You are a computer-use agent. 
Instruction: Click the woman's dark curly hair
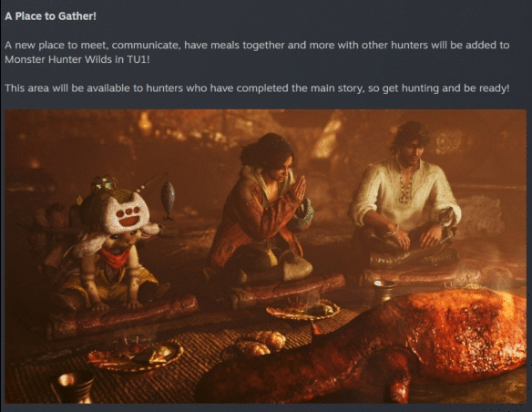tap(268, 151)
